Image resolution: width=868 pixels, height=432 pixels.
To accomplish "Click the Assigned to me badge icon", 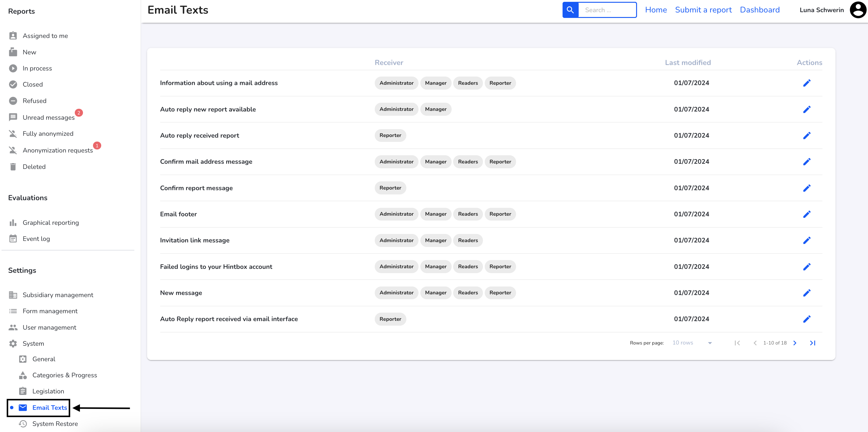I will click(13, 36).
